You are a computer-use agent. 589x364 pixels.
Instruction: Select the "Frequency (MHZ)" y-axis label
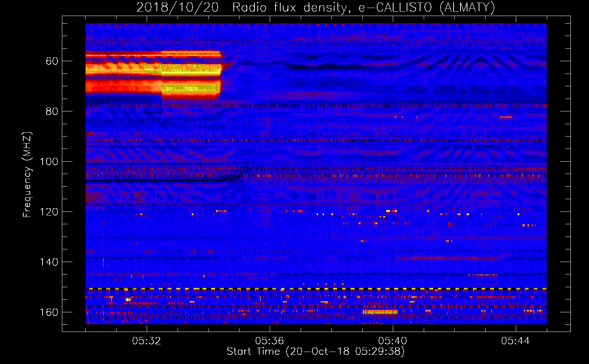27,174
